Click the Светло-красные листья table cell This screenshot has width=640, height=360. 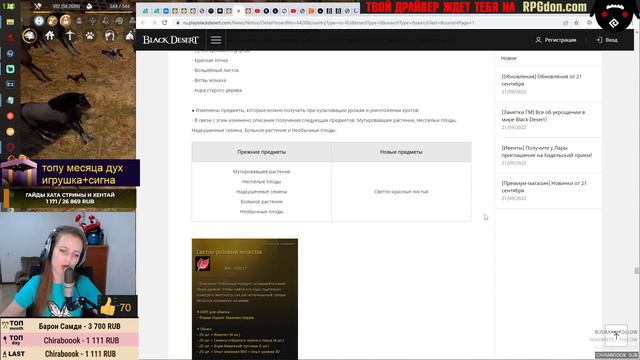click(401, 191)
